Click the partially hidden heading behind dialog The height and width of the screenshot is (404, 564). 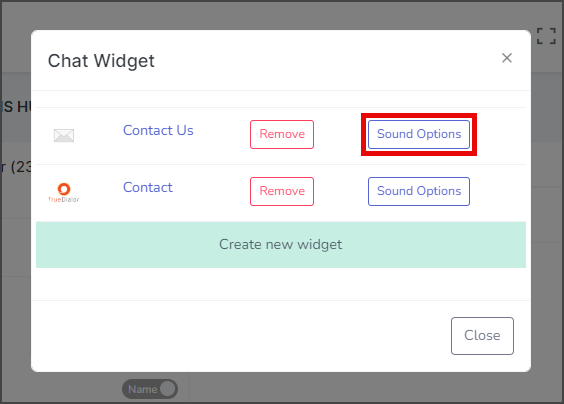pos(16,107)
